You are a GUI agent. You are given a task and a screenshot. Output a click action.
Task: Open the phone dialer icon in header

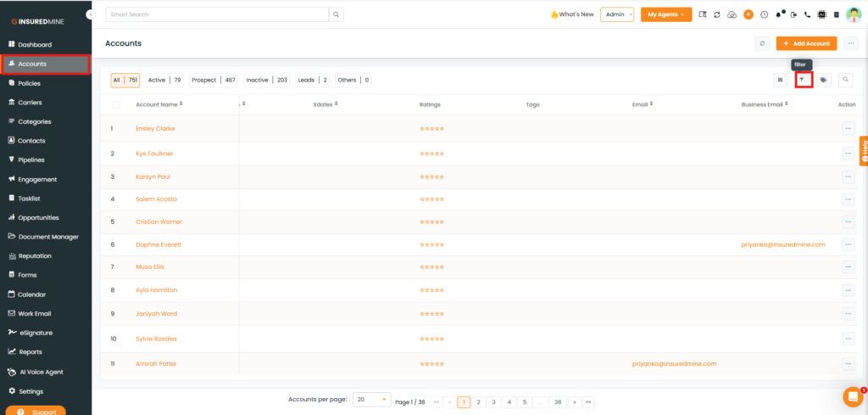[807, 14]
